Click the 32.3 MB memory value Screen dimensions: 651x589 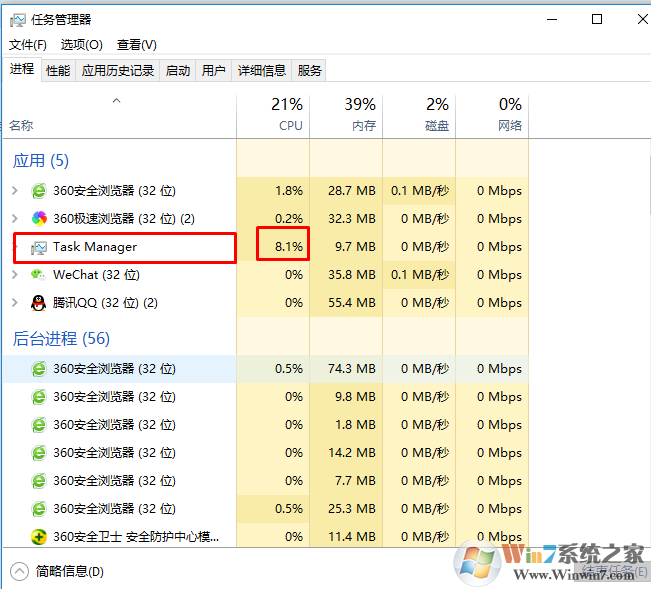[x=352, y=218]
